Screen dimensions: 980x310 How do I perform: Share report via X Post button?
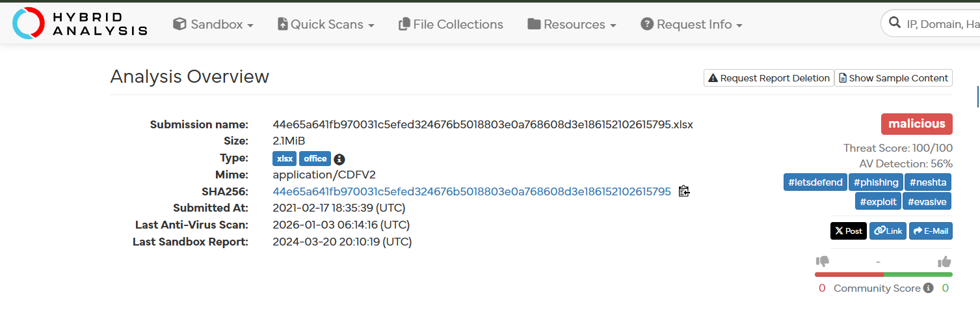(x=848, y=231)
